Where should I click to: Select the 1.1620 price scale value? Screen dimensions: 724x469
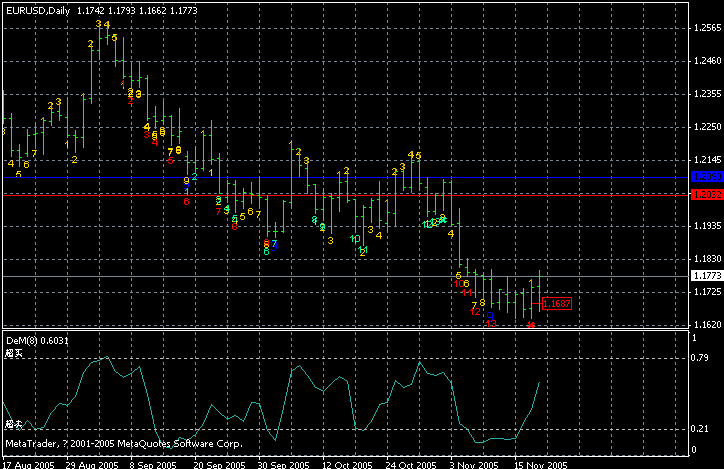pyautogui.click(x=707, y=325)
